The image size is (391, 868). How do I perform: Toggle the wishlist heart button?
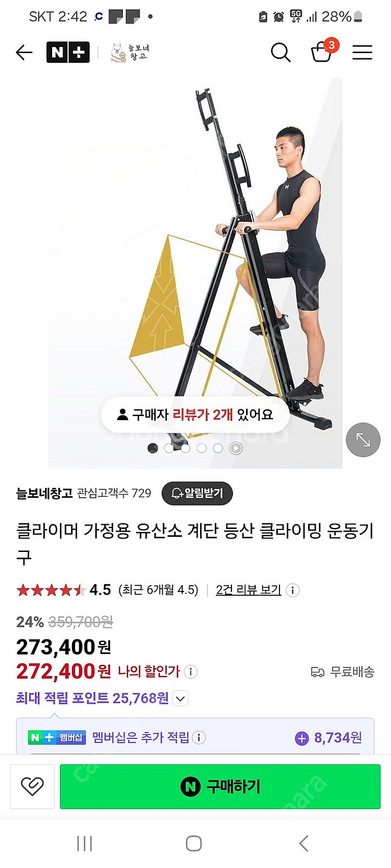click(x=32, y=786)
